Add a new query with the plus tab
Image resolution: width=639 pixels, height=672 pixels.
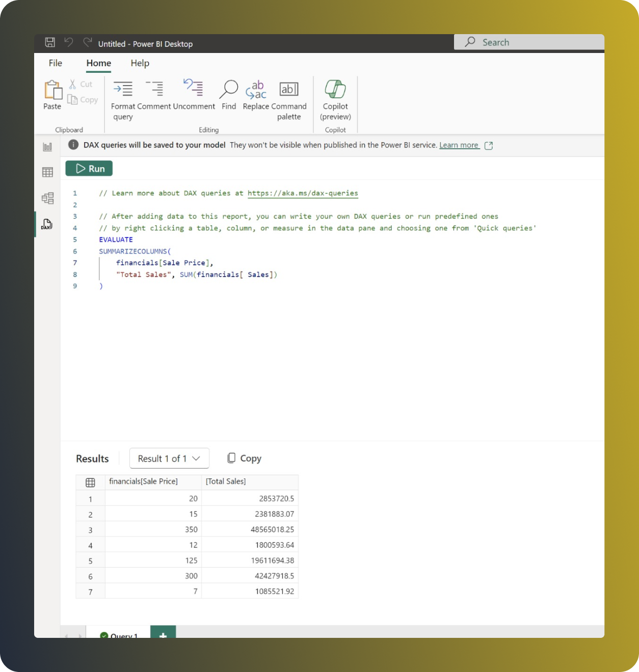click(x=163, y=635)
